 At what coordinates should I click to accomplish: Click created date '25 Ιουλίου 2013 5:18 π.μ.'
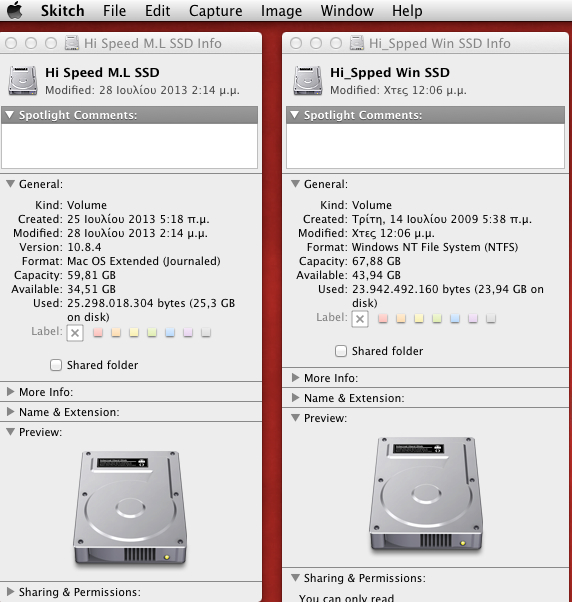point(138,219)
